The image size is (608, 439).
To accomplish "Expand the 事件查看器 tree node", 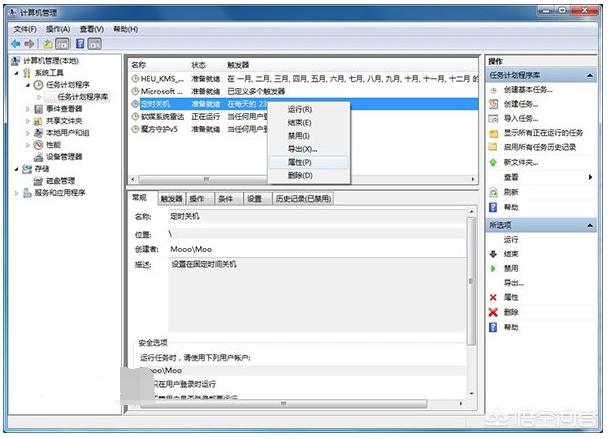I will click(28, 109).
